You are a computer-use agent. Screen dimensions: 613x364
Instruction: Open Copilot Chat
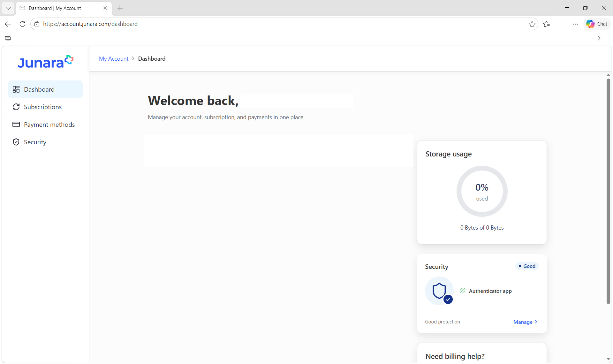[597, 24]
